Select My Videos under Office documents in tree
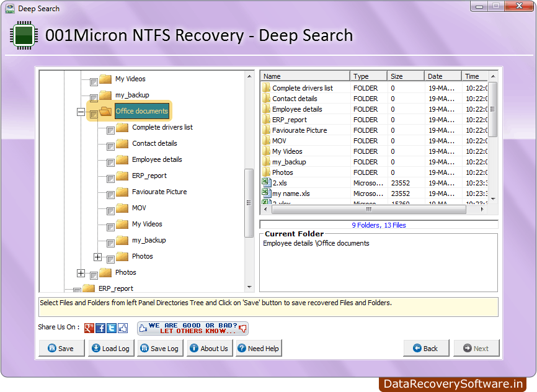Screen dimensions: 537x392 point(147,224)
